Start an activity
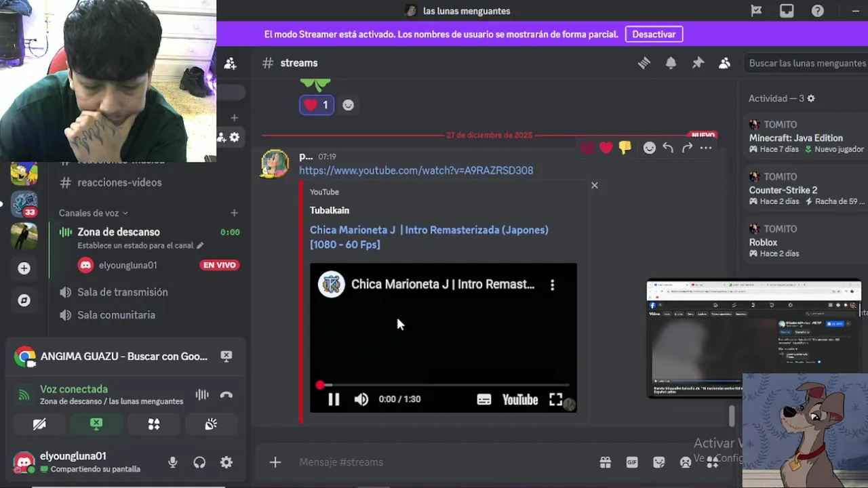This screenshot has height=488, width=868. click(154, 424)
